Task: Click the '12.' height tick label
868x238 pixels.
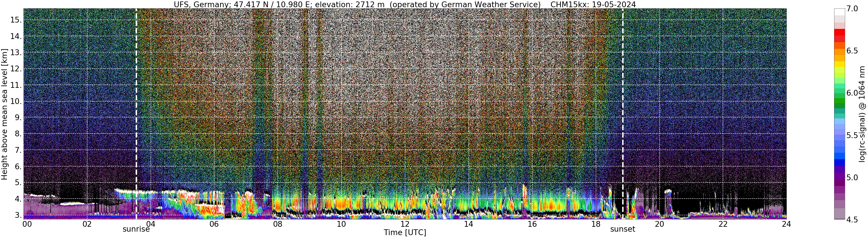Action: [x=16, y=69]
